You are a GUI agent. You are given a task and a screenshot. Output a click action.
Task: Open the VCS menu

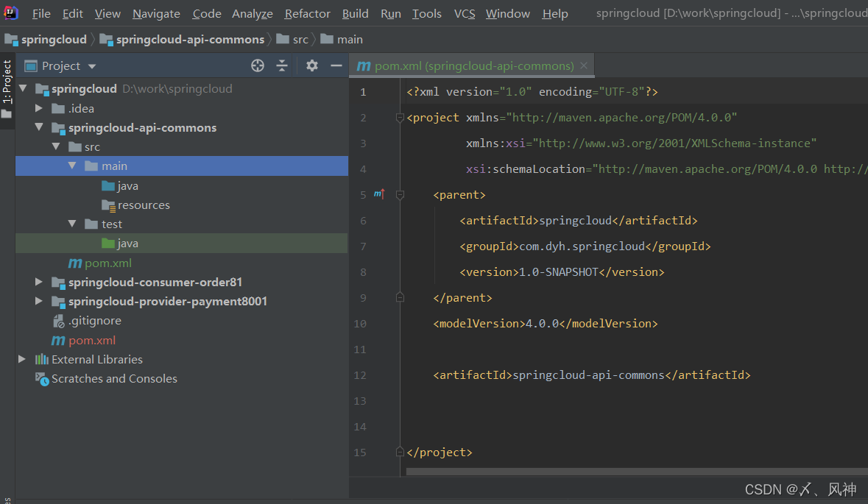(465, 13)
